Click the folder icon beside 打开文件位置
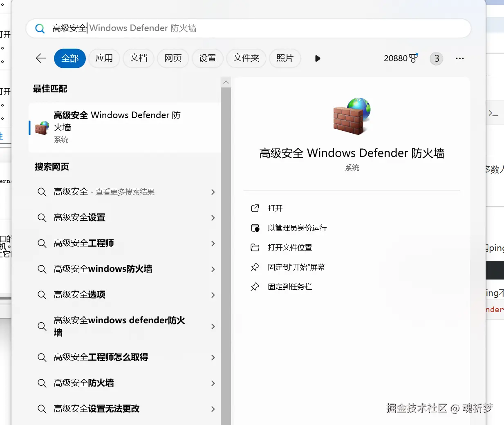The width and height of the screenshot is (504, 425). tap(255, 248)
